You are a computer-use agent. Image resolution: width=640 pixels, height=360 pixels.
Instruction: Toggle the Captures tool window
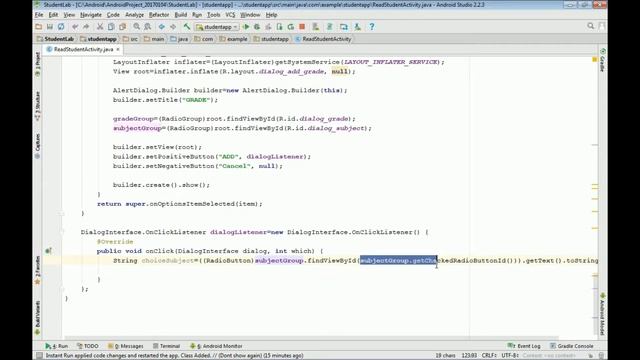pyautogui.click(x=38, y=146)
